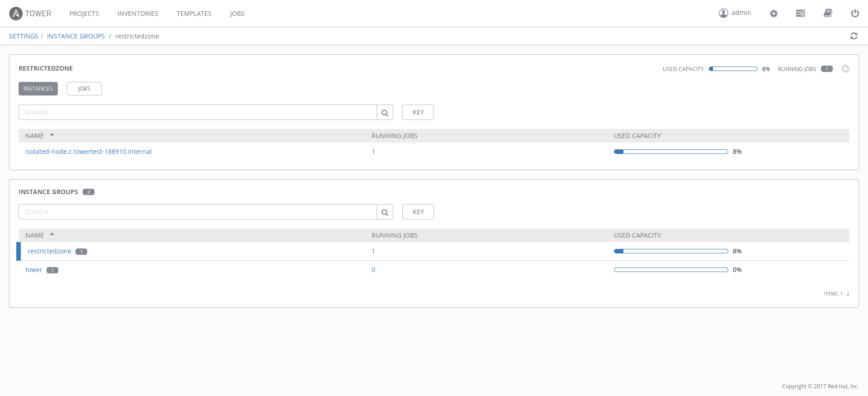Click the search magnifier in Instance Groups panel
The height and width of the screenshot is (396, 868).
pos(385,212)
